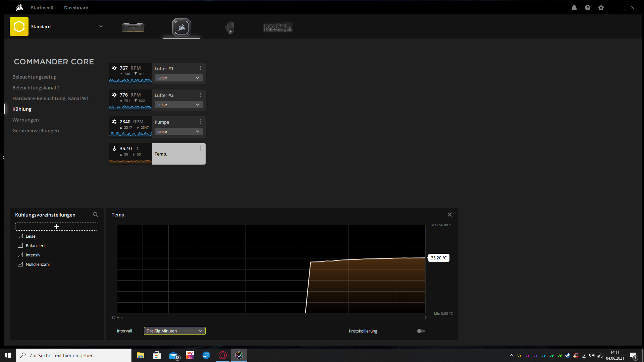644x362 pixels.
Task: Add a new cooling preset
Action: pyautogui.click(x=56, y=227)
